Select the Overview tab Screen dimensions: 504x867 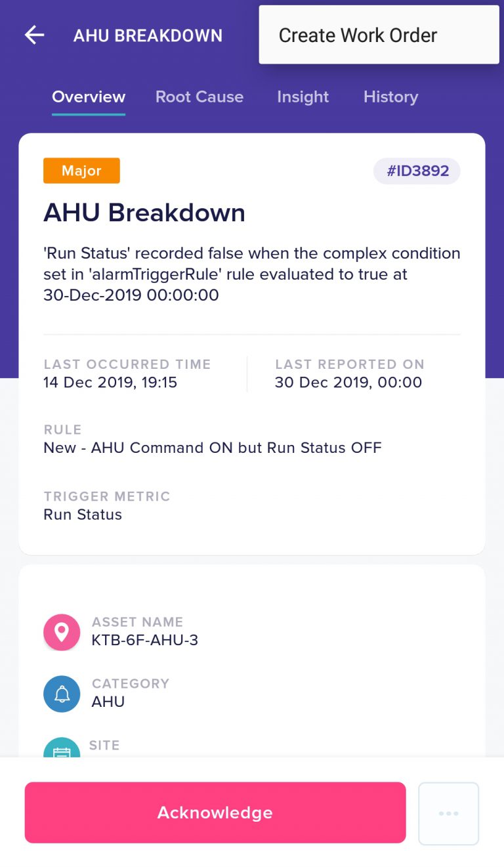tap(89, 96)
